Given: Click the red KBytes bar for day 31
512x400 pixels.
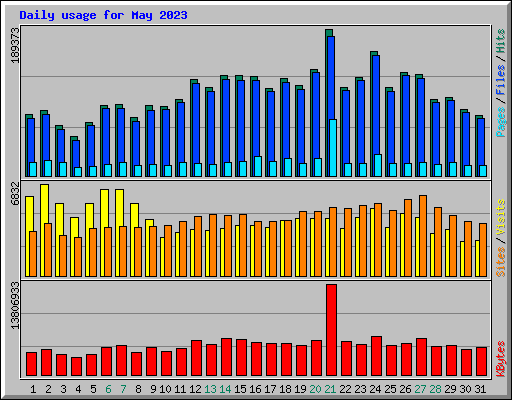Looking at the screenshot, I should (x=481, y=362).
